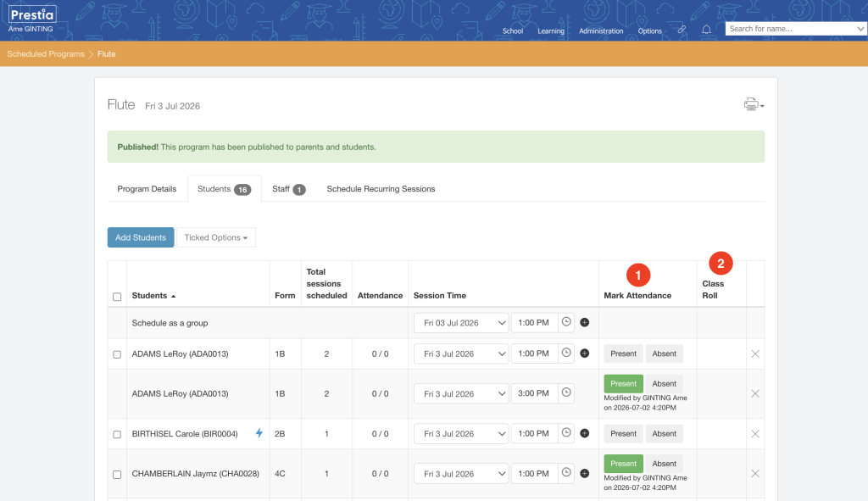This screenshot has width=868, height=501.
Task: Open the clock picker in Schedule as a group row
Action: pyautogui.click(x=566, y=321)
